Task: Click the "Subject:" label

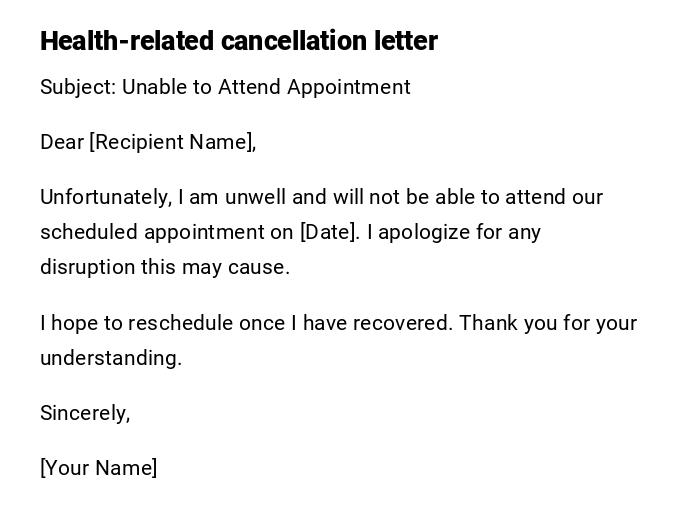Action: pos(78,87)
